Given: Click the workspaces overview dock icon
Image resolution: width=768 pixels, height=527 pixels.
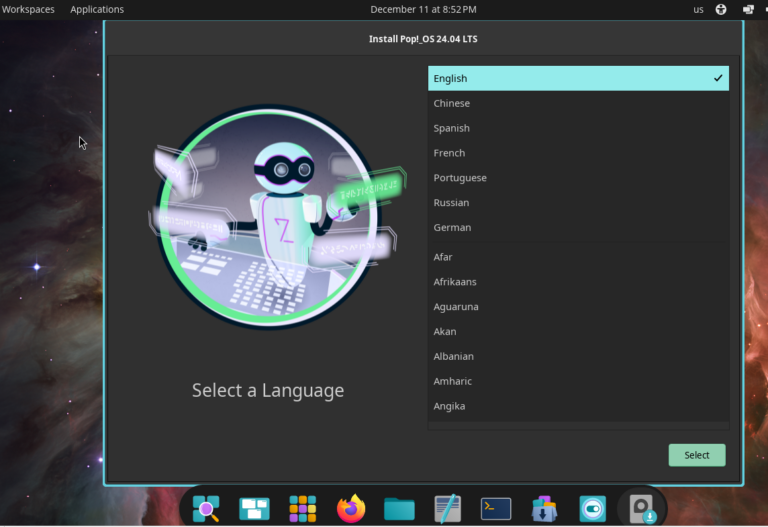Looking at the screenshot, I should (x=254, y=509).
